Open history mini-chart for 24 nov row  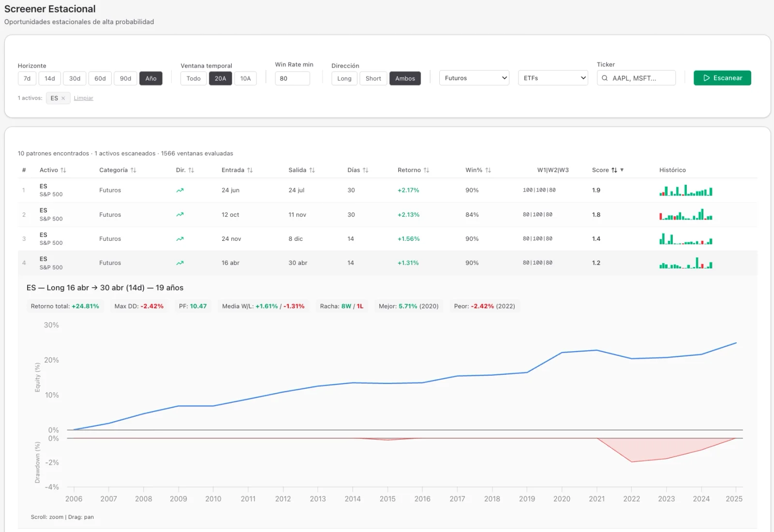686,238
